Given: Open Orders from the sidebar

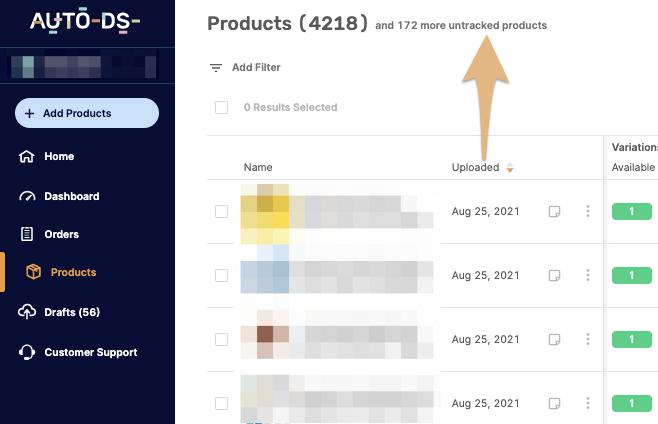Looking at the screenshot, I should pos(61,234).
